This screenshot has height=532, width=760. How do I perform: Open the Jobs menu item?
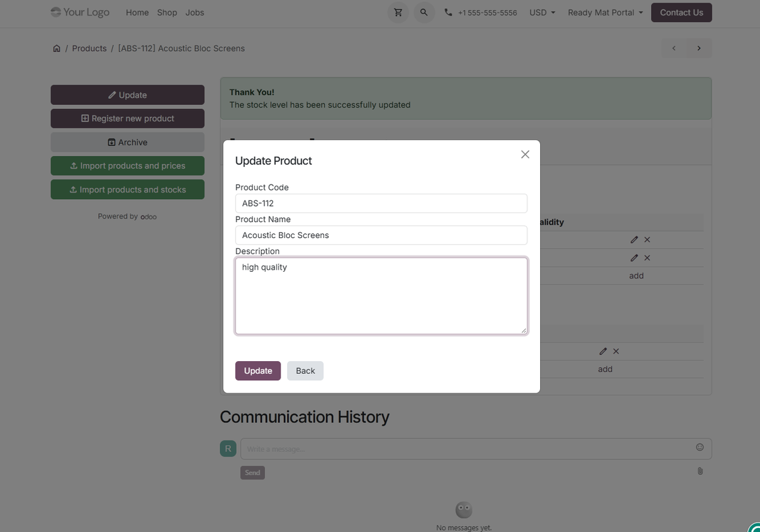(x=194, y=13)
